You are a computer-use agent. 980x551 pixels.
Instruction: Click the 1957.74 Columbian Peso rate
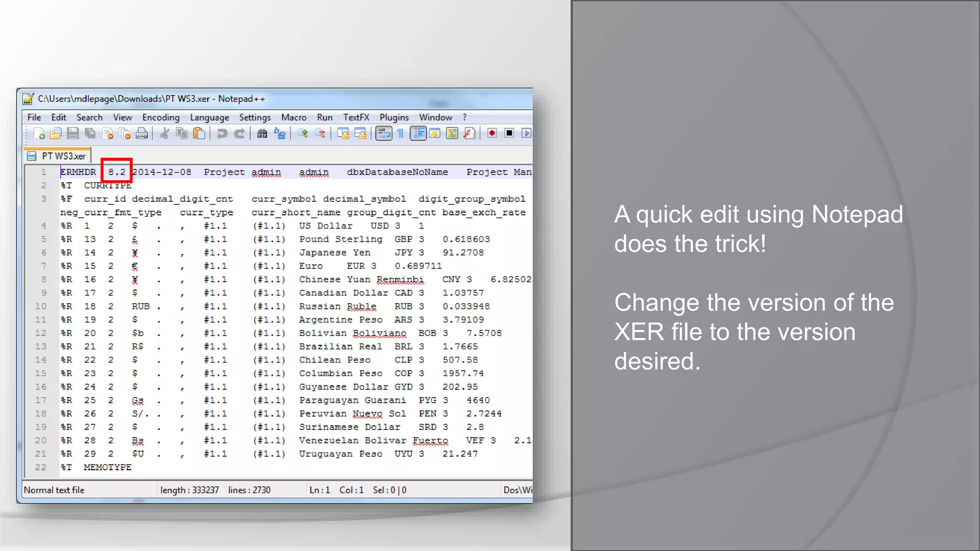tap(463, 373)
